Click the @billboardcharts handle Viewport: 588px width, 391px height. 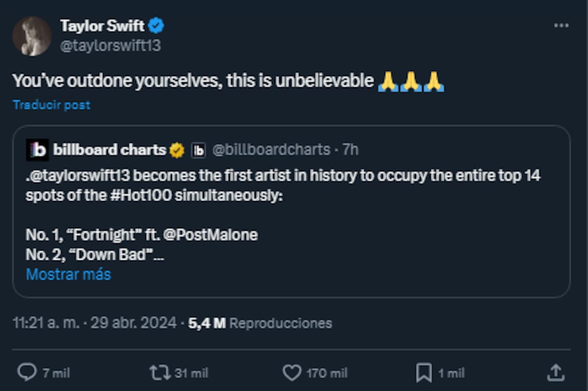[271, 150]
